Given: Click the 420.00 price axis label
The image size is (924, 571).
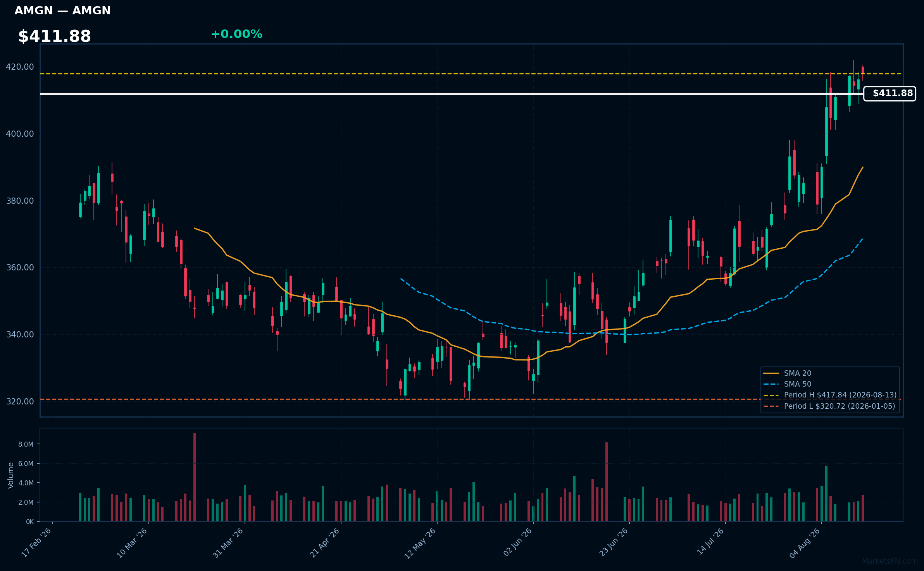Looking at the screenshot, I should 20,67.
